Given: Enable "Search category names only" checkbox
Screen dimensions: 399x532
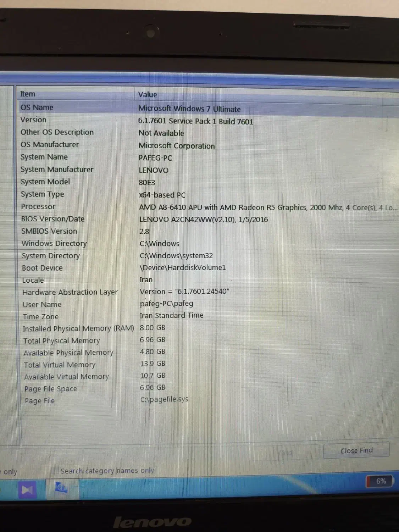Looking at the screenshot, I should pyautogui.click(x=55, y=471).
